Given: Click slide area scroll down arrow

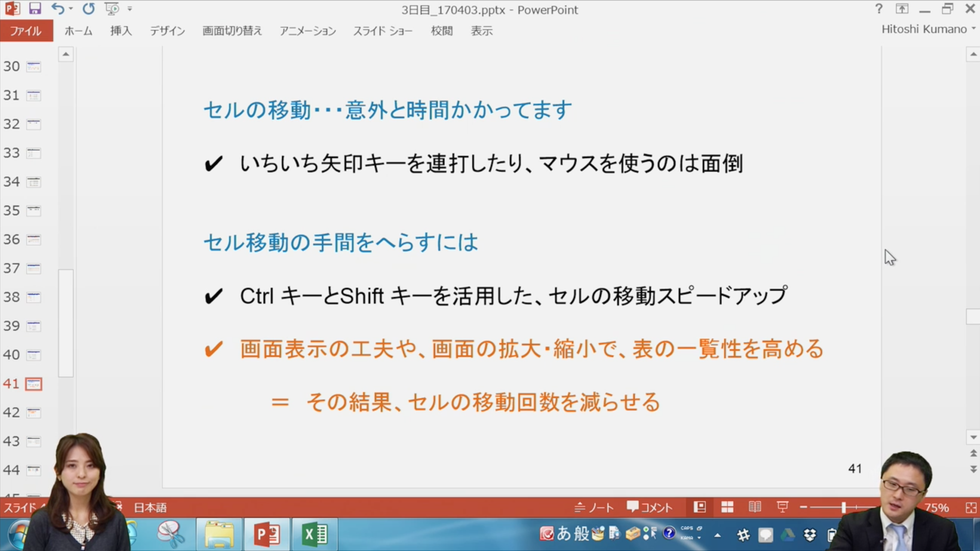Looking at the screenshot, I should tap(973, 437).
